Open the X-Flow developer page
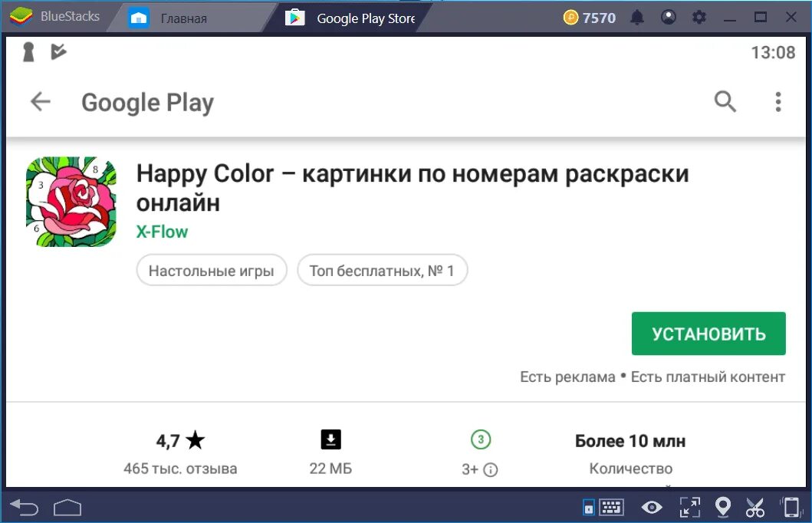This screenshot has height=523, width=812. click(x=162, y=232)
